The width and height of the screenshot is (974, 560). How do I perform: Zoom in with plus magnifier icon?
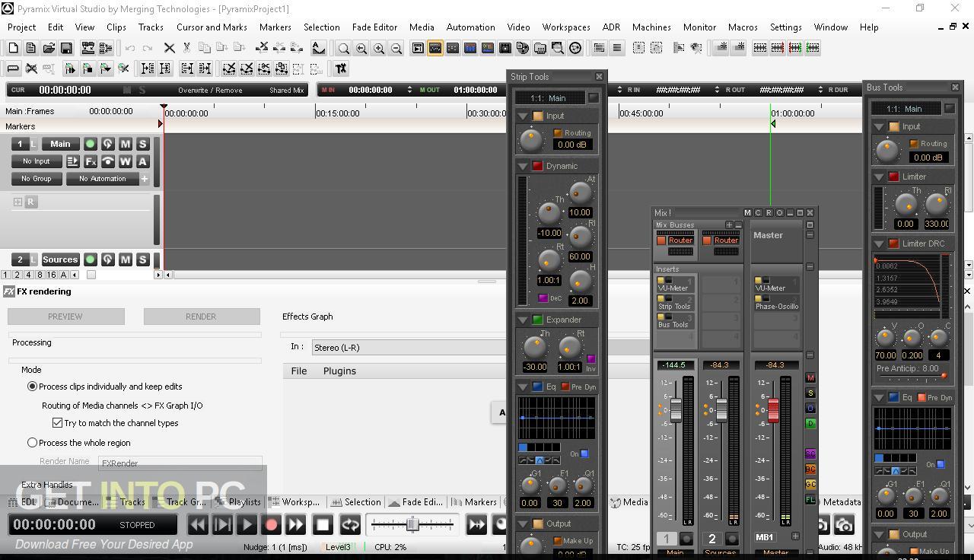point(379,48)
